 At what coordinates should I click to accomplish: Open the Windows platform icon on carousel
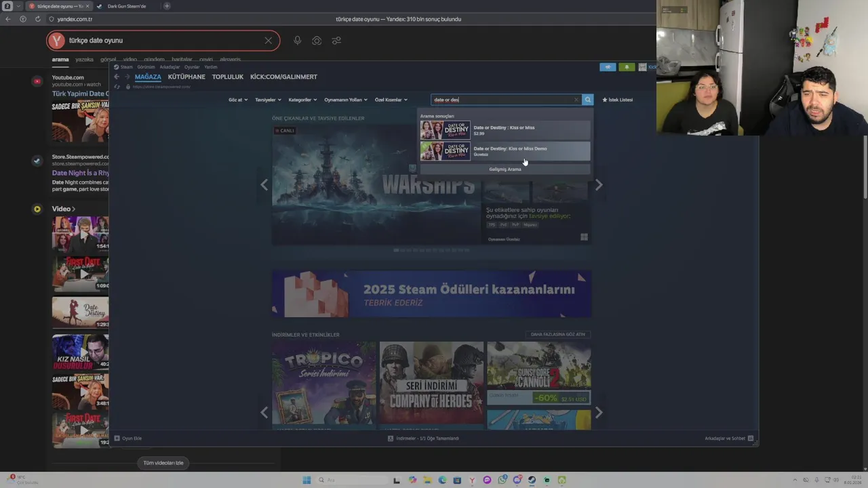click(x=584, y=237)
